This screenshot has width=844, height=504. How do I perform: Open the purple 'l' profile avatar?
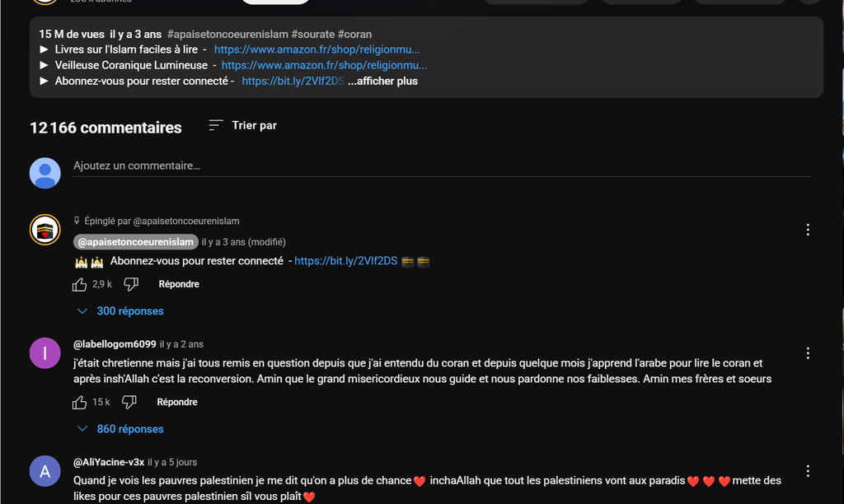tap(45, 352)
